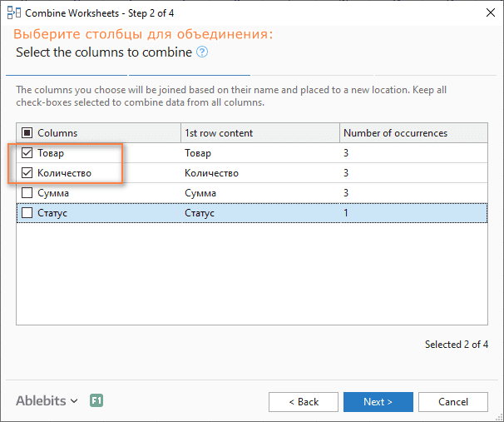Image resolution: width=504 pixels, height=422 pixels.
Task: Close the Combine Worksheets dialog
Action: click(491, 12)
